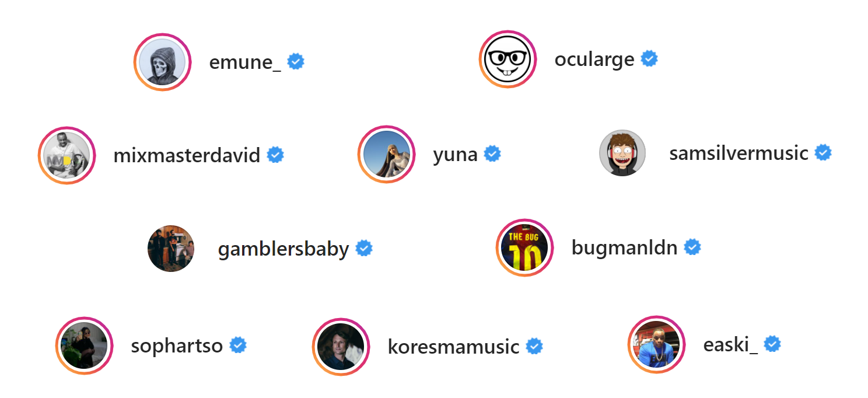View bugmanldn's story ring avatar

pos(524,248)
